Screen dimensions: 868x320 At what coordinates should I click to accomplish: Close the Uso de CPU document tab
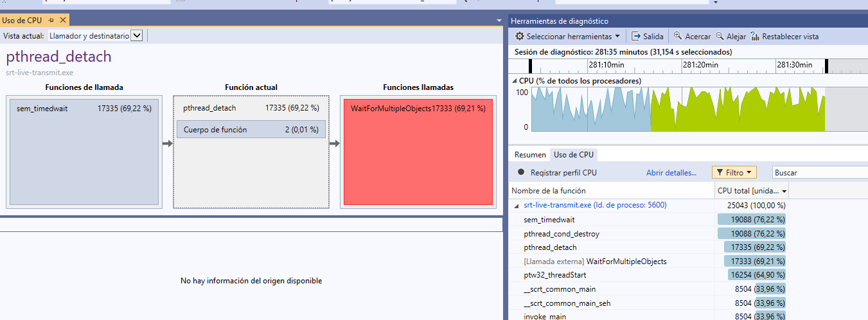click(63, 21)
